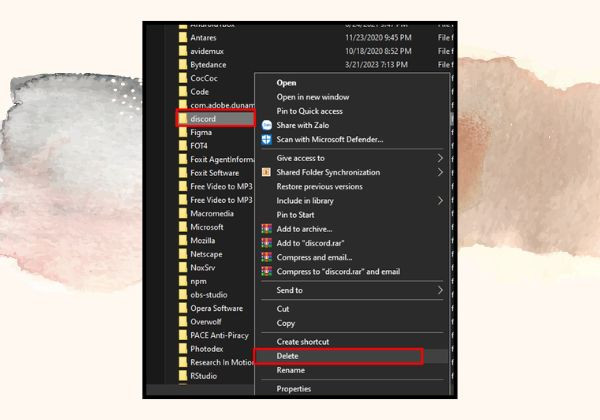Viewport: 600px width, 420px height.
Task: Click the Microsoft Defender shield icon
Action: point(266,139)
